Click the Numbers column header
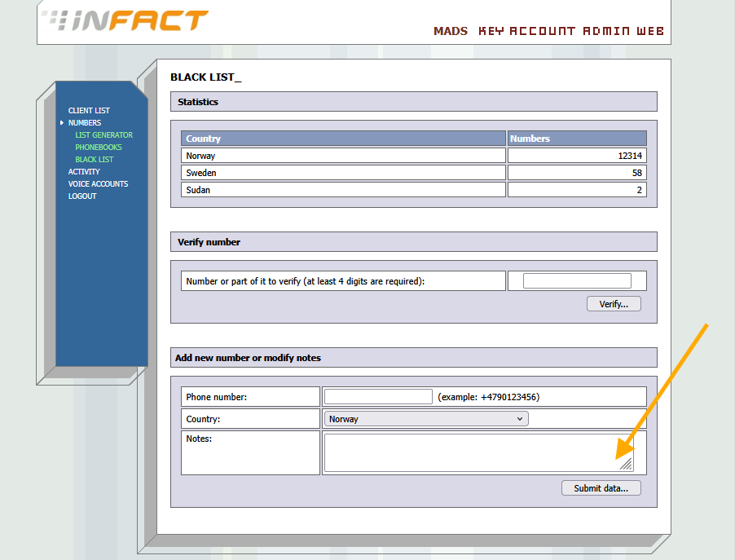Viewport: 735px width, 560px height. click(577, 139)
